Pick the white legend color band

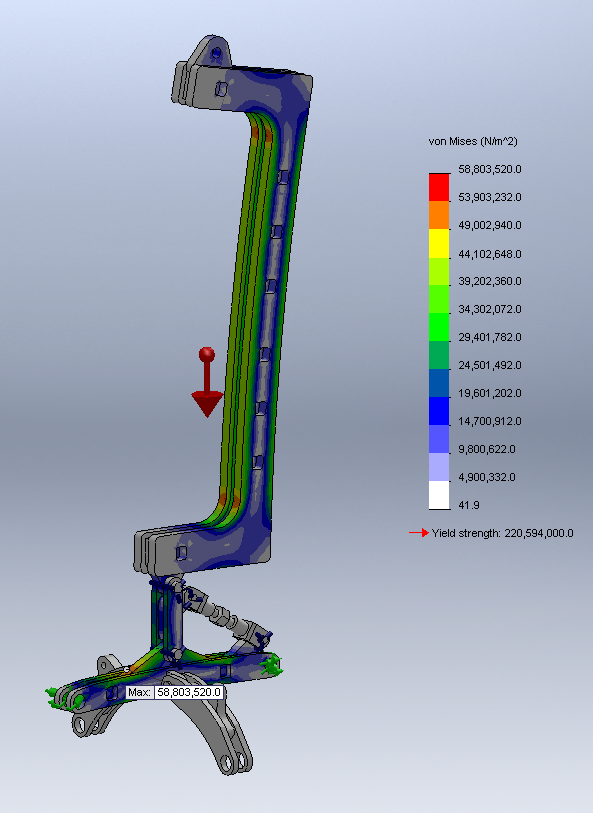[439, 495]
